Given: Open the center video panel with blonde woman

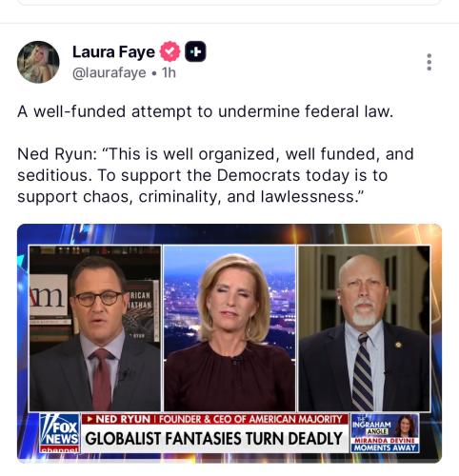Looking at the screenshot, I should pyautogui.click(x=229, y=328).
